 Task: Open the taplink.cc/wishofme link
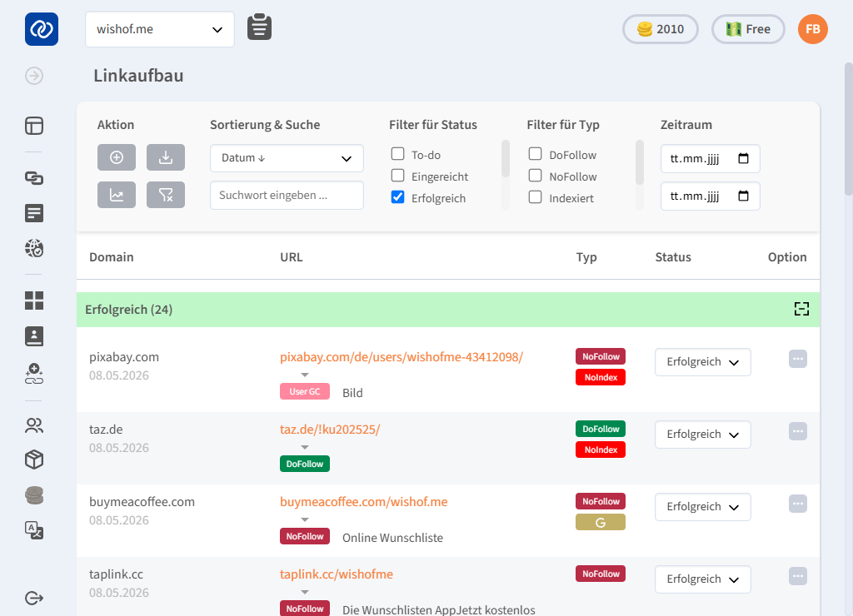[x=337, y=574]
